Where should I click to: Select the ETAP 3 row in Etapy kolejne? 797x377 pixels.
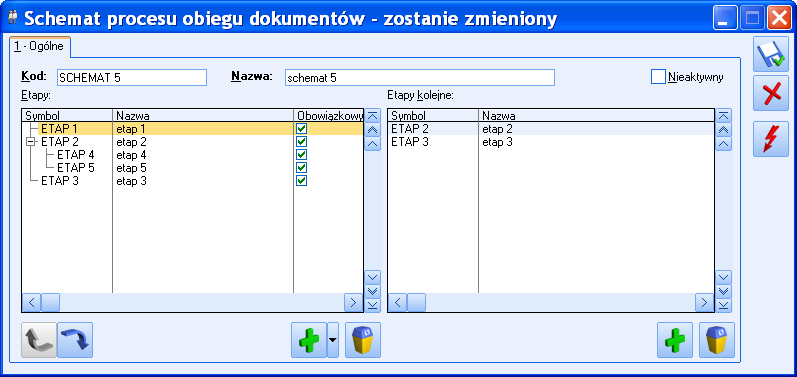click(551, 142)
